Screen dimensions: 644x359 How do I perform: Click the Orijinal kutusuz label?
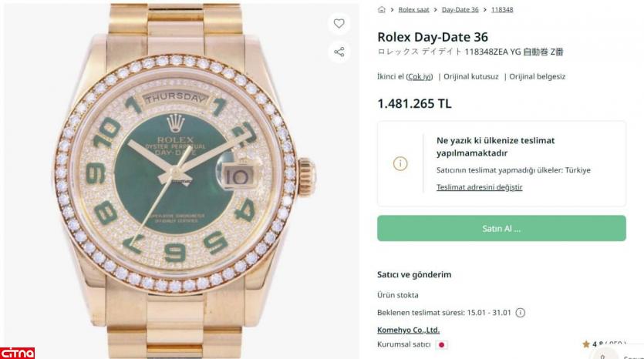click(x=472, y=77)
